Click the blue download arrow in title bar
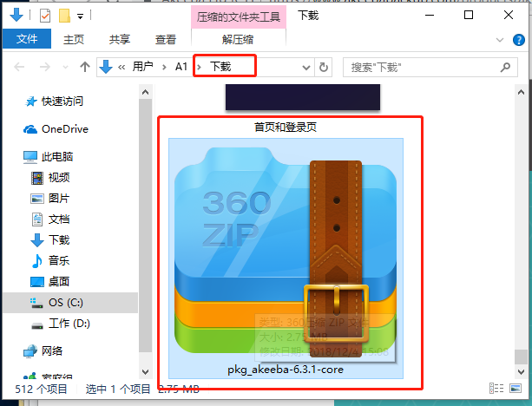 coord(16,16)
